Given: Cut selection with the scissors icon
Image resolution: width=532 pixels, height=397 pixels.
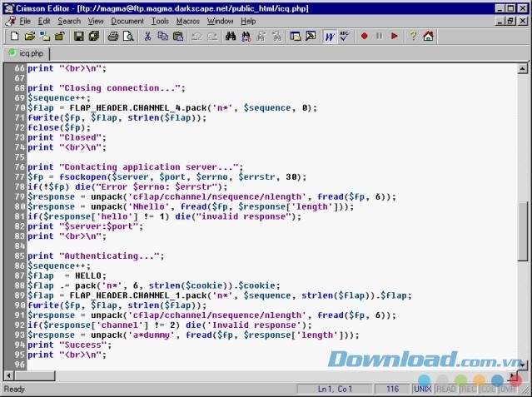Looking at the screenshot, I should (x=147, y=36).
